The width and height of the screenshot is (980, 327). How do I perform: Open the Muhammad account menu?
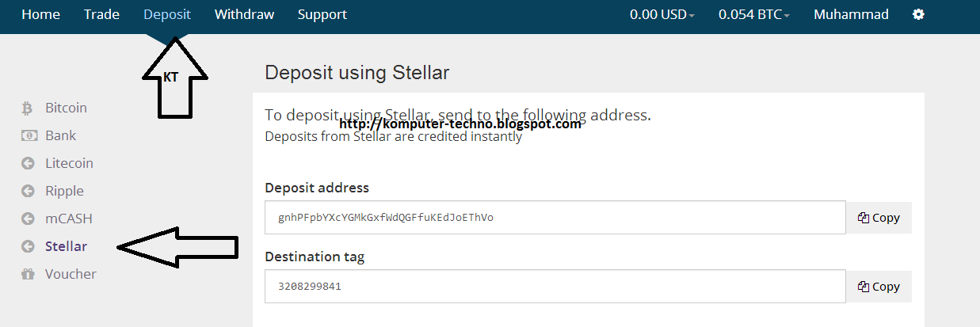click(x=851, y=14)
